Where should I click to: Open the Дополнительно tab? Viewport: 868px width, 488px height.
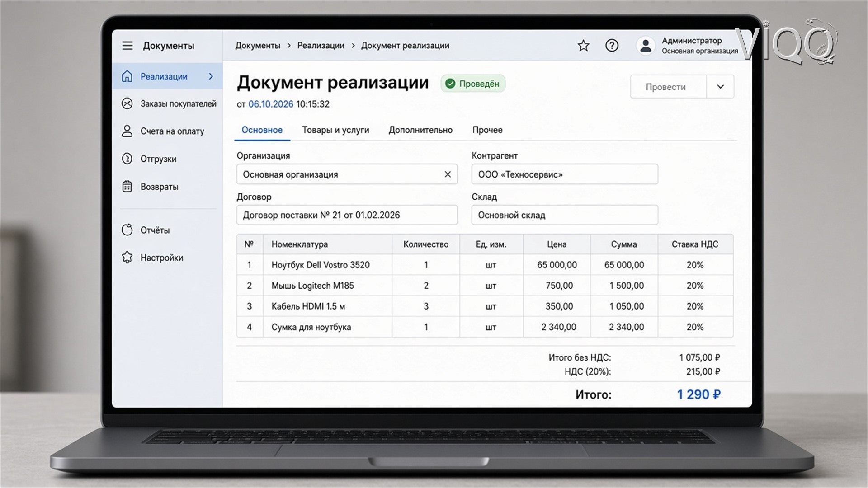pyautogui.click(x=420, y=130)
